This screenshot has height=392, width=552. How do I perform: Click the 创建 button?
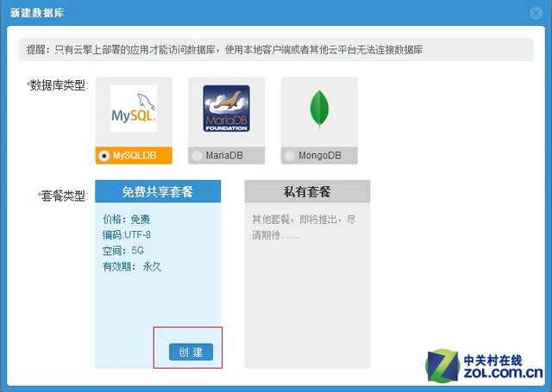191,352
